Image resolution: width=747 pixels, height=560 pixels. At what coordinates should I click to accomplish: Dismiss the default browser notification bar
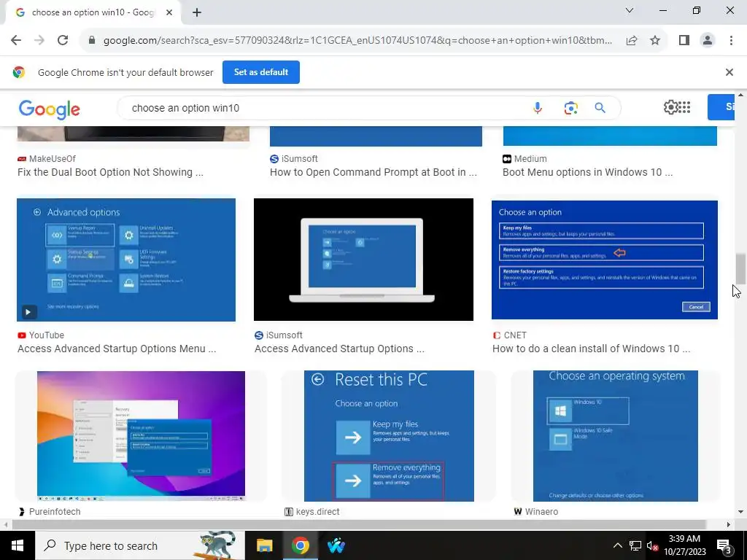point(729,72)
